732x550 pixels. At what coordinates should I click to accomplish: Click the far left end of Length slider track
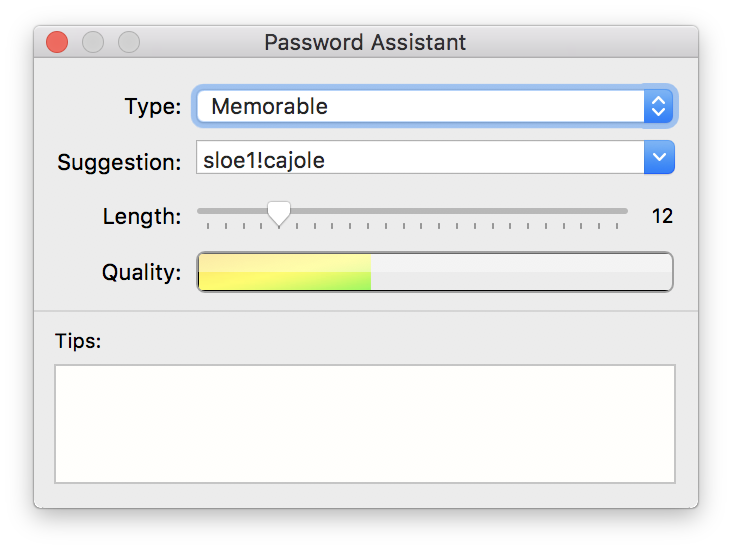point(201,211)
